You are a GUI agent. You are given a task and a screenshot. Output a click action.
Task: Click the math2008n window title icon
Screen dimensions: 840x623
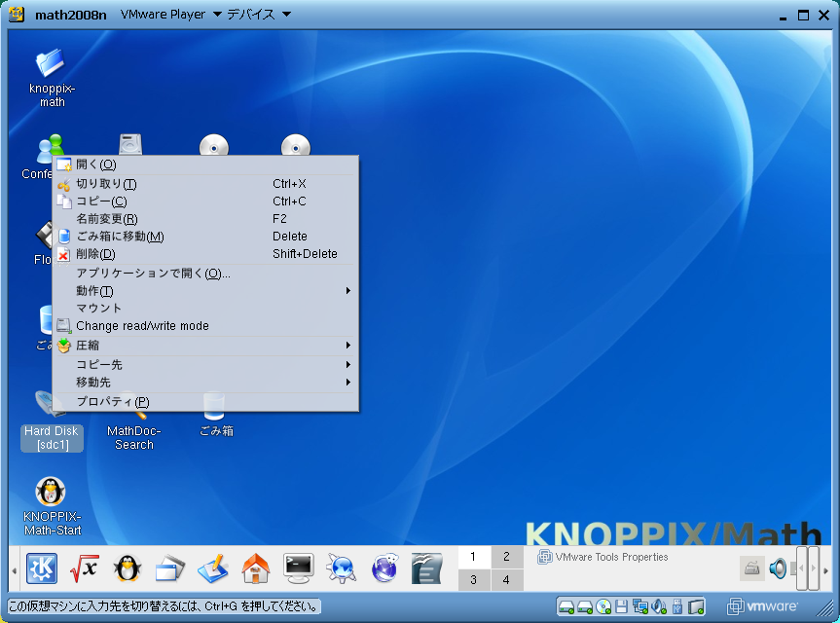pyautogui.click(x=17, y=15)
